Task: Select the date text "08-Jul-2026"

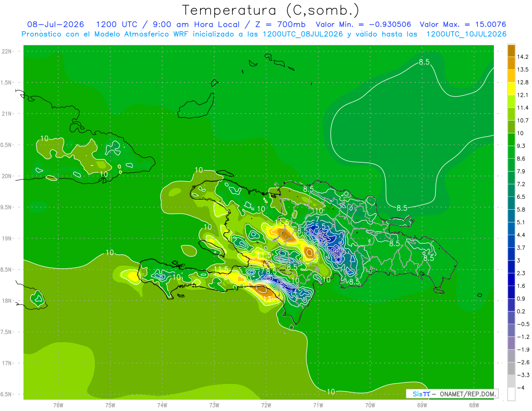Action: [x=56, y=24]
